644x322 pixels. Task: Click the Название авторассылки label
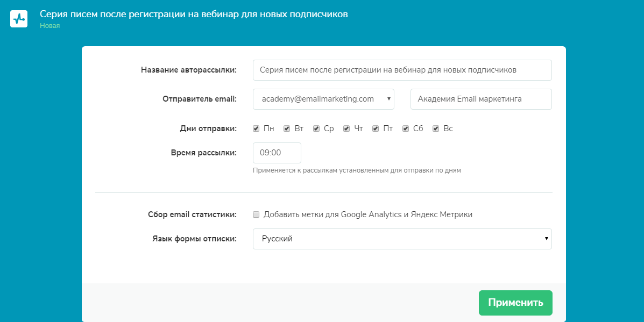click(x=189, y=70)
